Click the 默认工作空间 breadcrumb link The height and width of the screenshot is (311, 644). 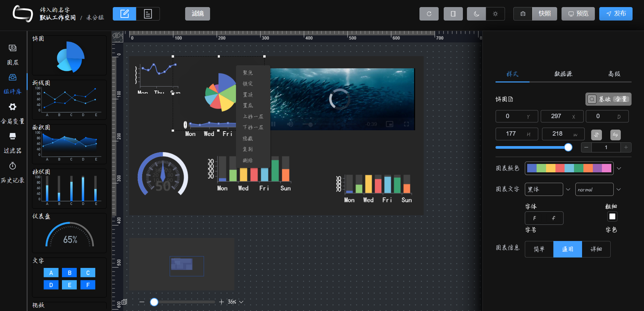click(58, 18)
